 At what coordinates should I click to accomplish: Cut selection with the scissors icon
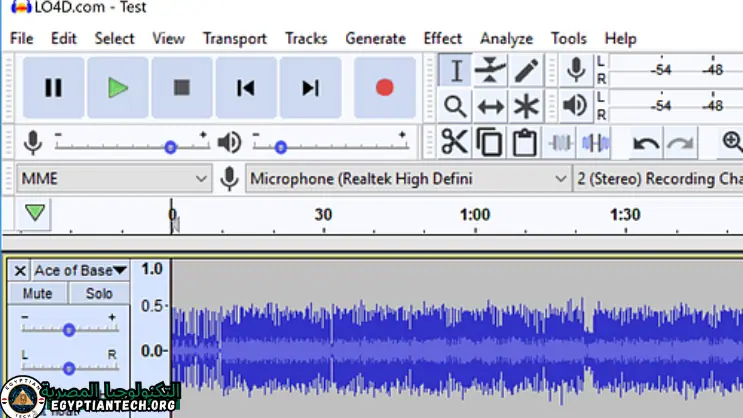(454, 142)
